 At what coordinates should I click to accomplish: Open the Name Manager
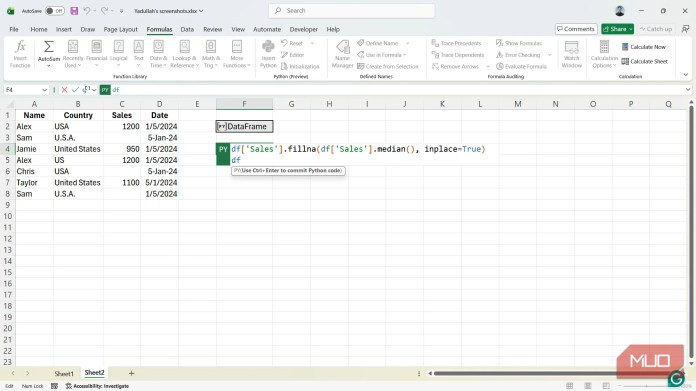point(342,54)
